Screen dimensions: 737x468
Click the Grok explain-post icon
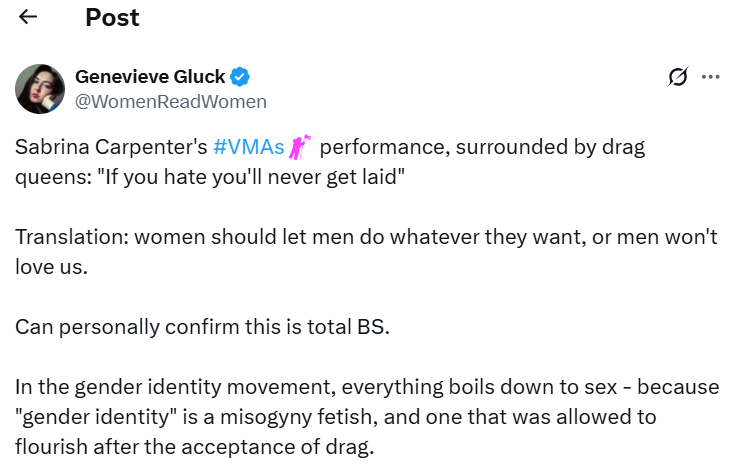tap(678, 77)
